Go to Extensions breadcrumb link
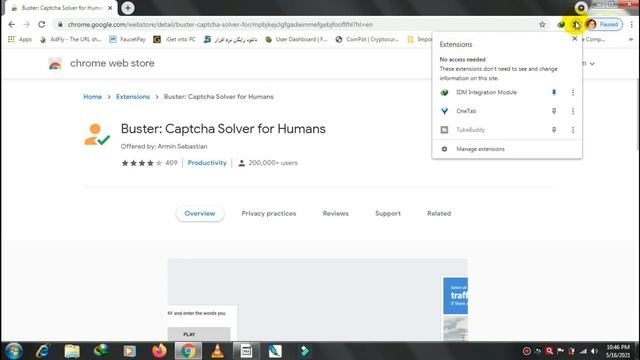Image resolution: width=640 pixels, height=360 pixels. click(133, 97)
